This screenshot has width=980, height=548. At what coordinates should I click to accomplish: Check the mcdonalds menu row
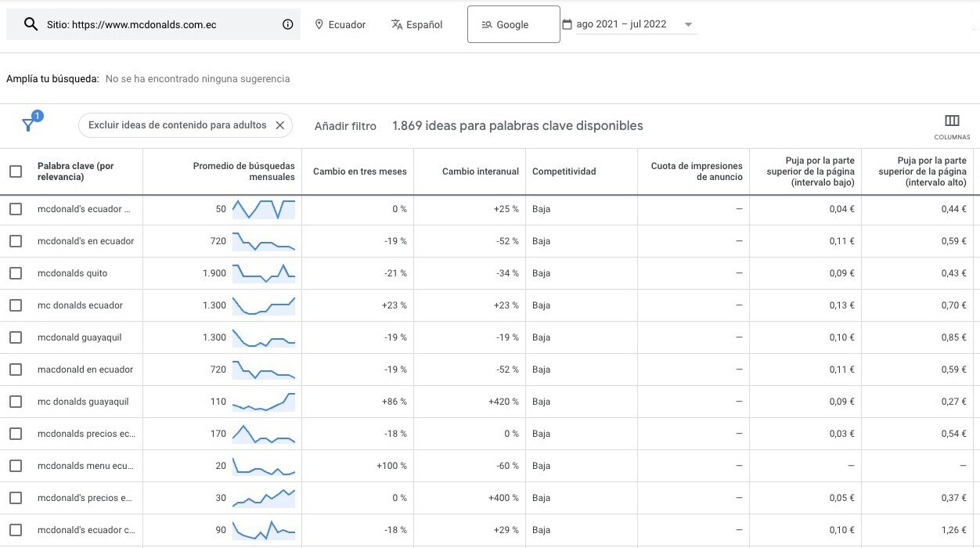(16, 466)
